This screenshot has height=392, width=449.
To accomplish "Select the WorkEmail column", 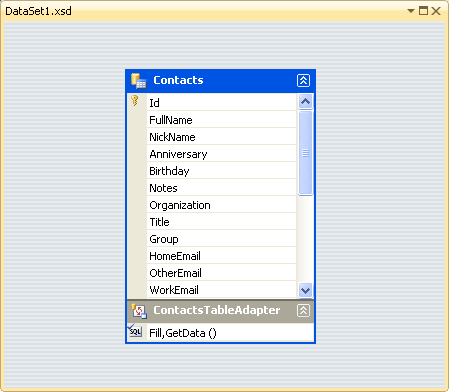I will pos(221,289).
